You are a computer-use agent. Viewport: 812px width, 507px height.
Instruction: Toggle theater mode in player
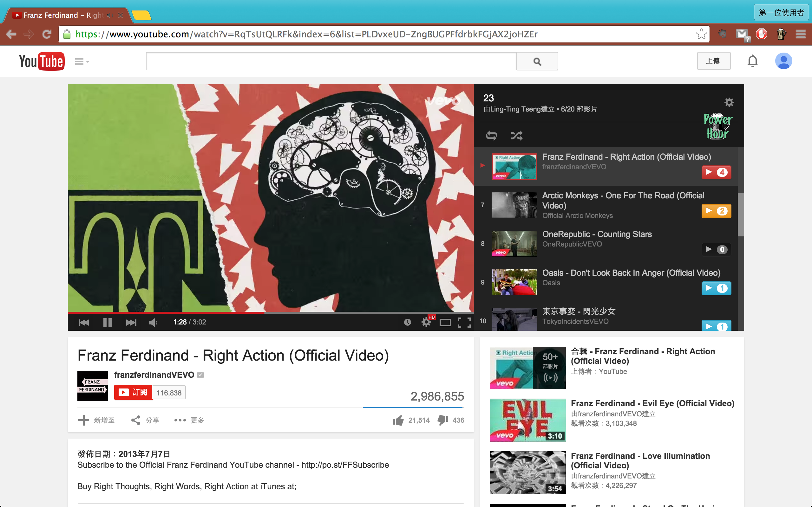tap(445, 322)
